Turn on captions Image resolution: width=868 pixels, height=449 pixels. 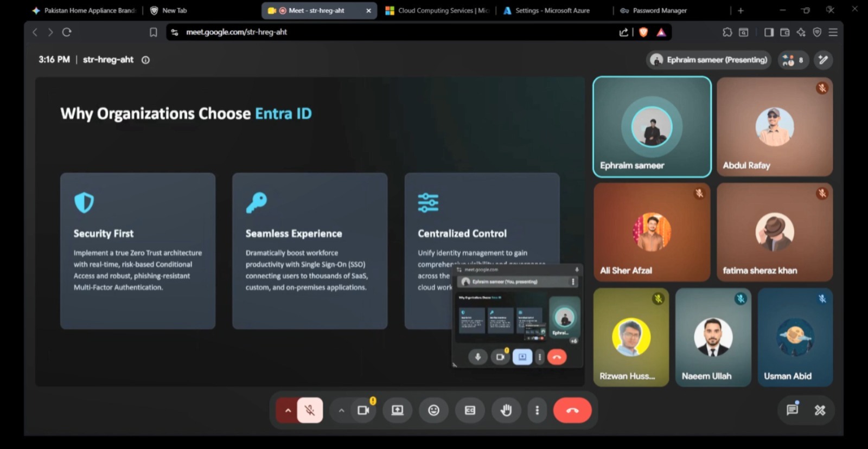click(x=470, y=410)
